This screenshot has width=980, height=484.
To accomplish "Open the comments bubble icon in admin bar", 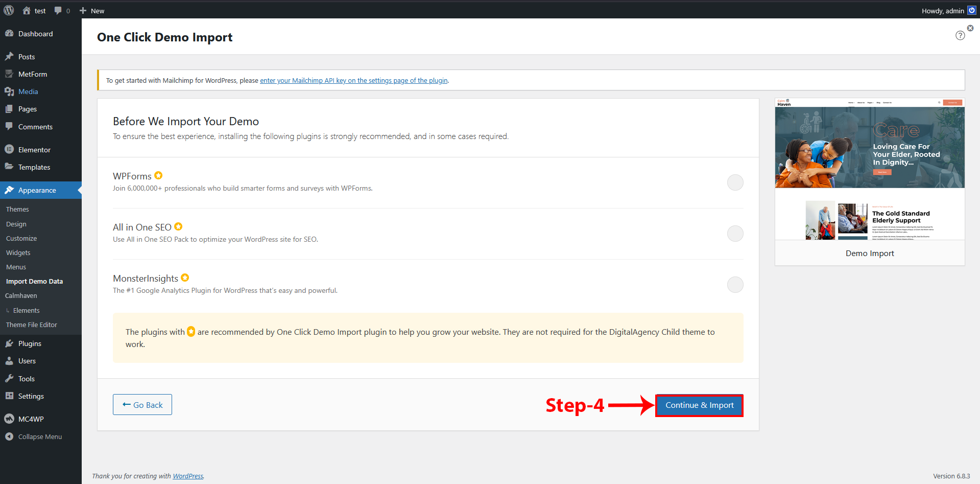I will (x=58, y=11).
